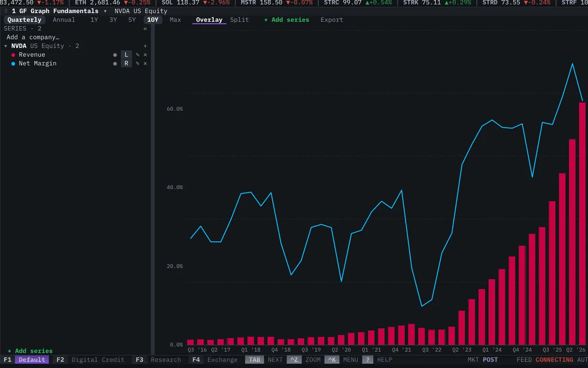The image size is (588, 368).
Task: Click the blue Net Margin color dot
Action: pos(13,64)
